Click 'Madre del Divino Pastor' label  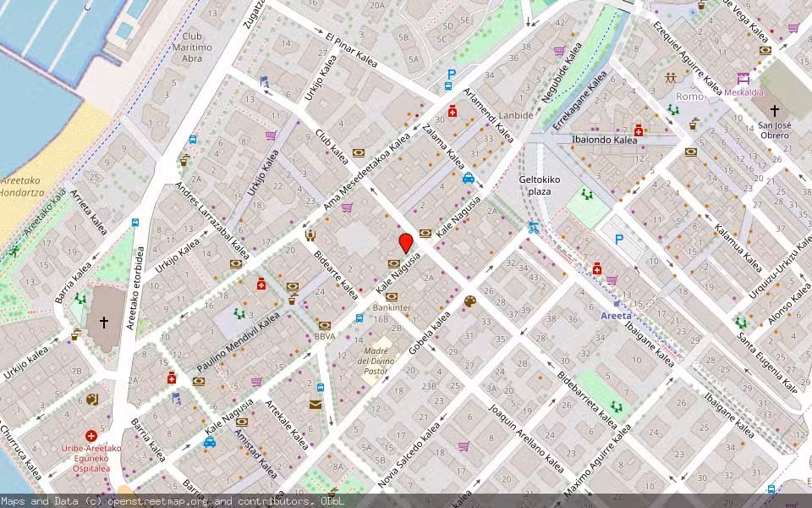tap(376, 362)
